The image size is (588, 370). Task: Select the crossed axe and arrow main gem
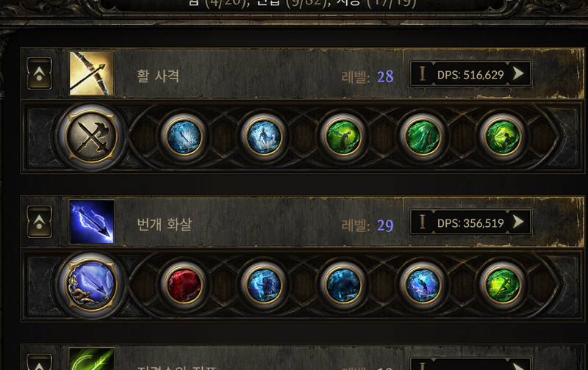[91, 137]
